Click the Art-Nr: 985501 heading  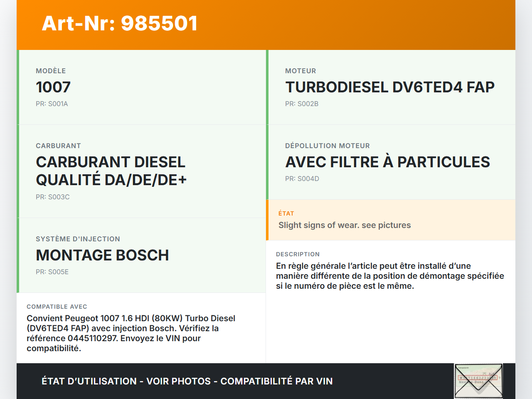coord(120,23)
